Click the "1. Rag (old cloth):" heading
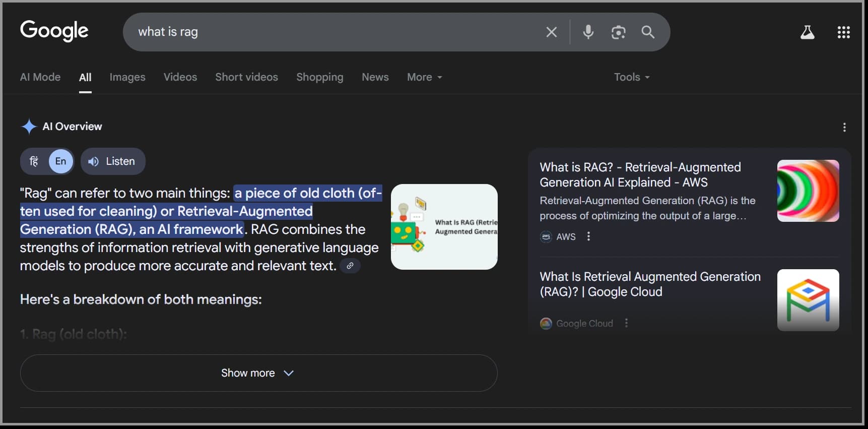Image resolution: width=868 pixels, height=429 pixels. point(74,334)
